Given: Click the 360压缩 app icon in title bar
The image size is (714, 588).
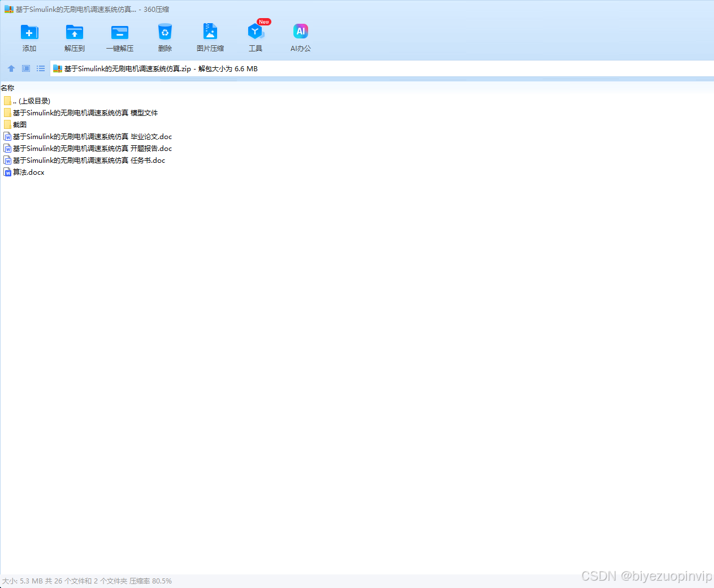Looking at the screenshot, I should pyautogui.click(x=8, y=9).
